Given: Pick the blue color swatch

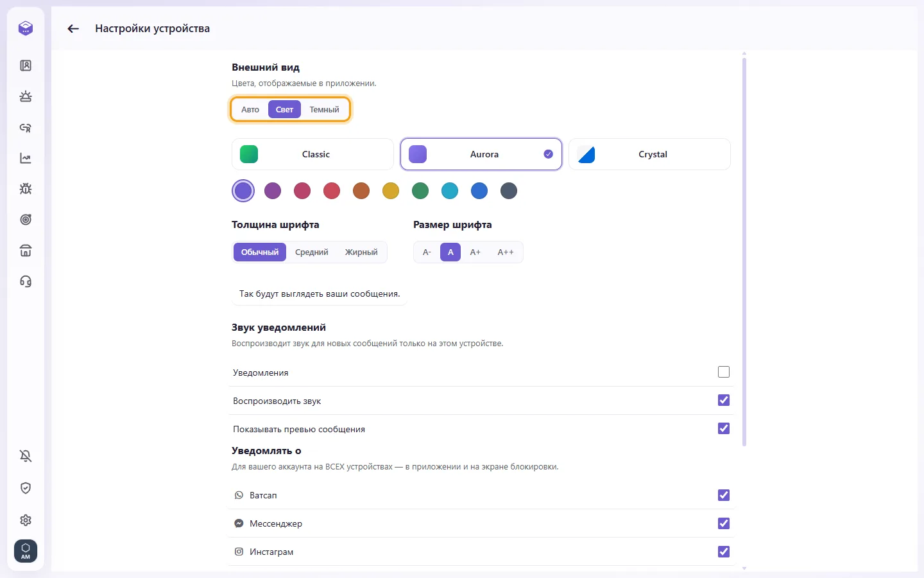Looking at the screenshot, I should pyautogui.click(x=479, y=191).
